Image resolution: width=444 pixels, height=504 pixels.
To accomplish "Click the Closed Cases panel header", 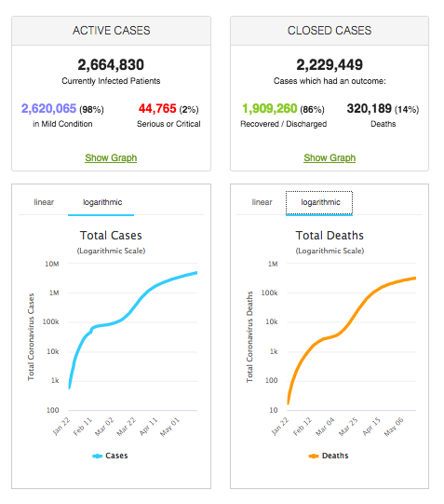I will (x=330, y=31).
